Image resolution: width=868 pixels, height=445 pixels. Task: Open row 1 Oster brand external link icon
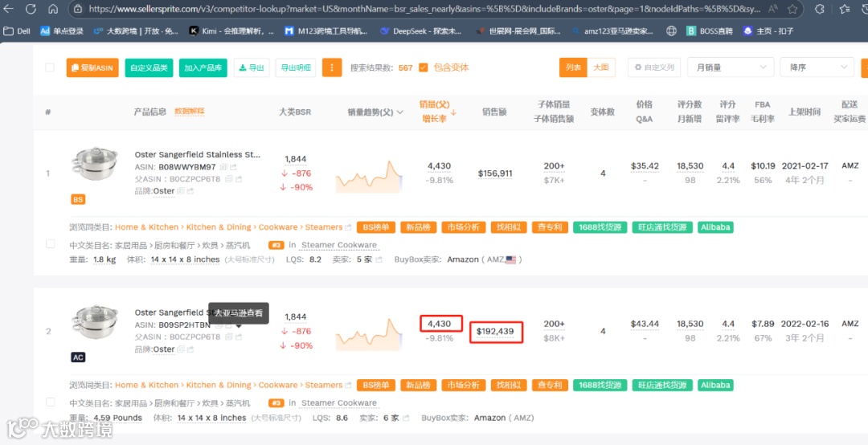click(x=190, y=191)
